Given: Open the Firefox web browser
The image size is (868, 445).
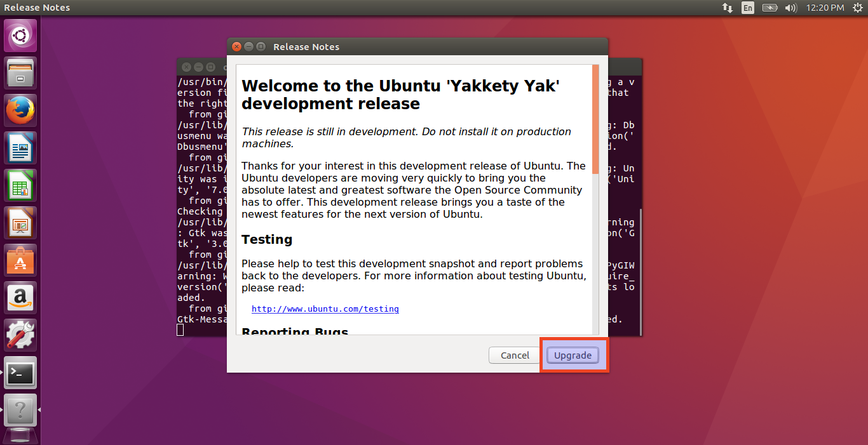Looking at the screenshot, I should click(x=20, y=110).
